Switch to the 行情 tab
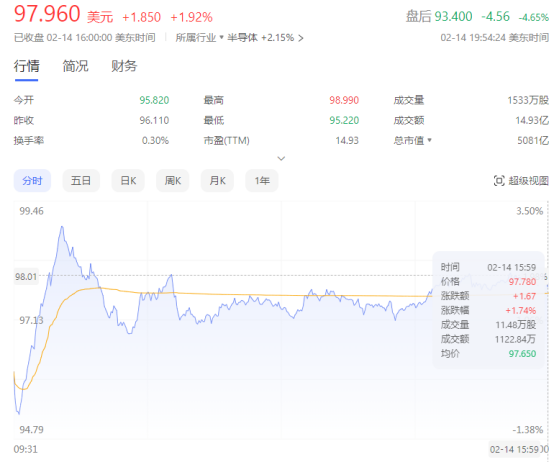The image size is (554, 462). click(x=26, y=66)
